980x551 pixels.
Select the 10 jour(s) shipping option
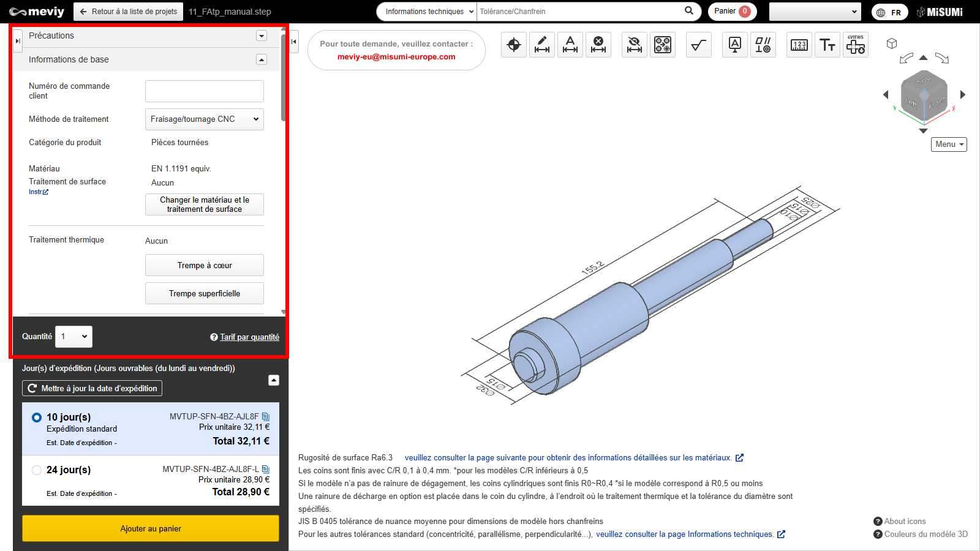pyautogui.click(x=37, y=418)
